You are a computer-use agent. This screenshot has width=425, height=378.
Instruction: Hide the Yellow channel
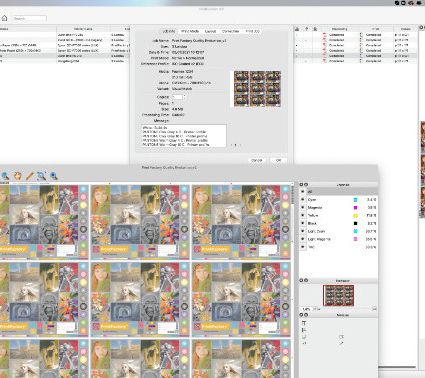(303, 215)
